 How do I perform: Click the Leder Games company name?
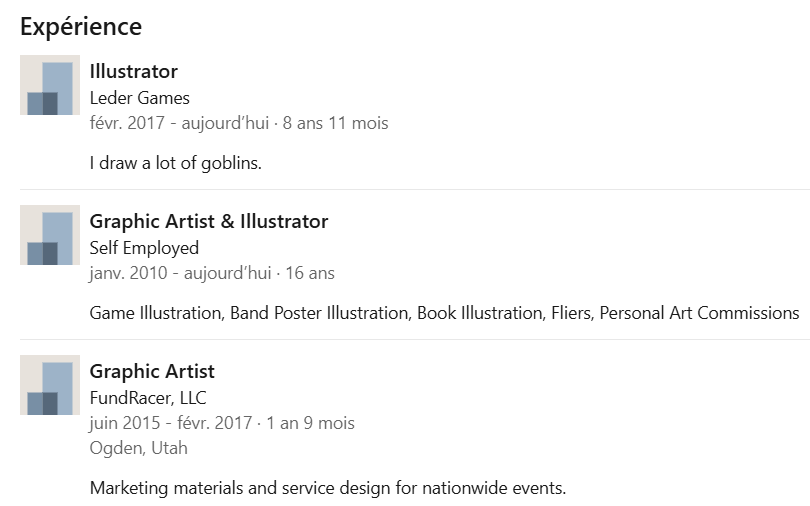[x=140, y=98]
